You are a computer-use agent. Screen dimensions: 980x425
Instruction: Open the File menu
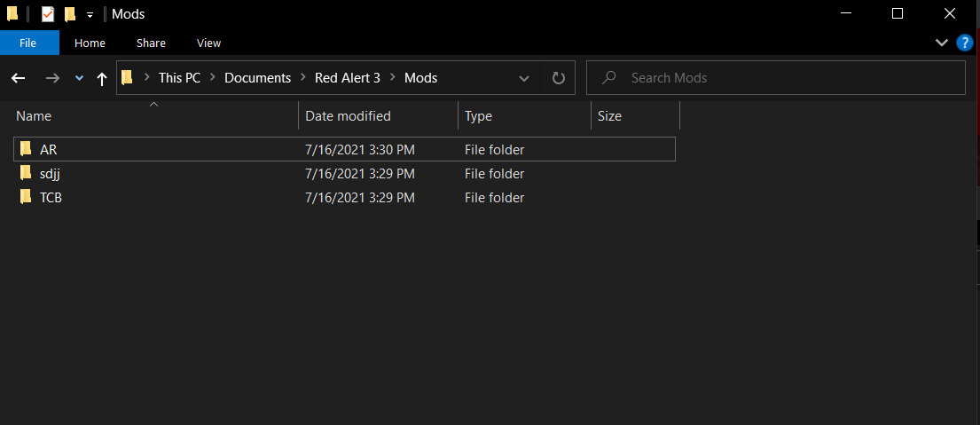coord(28,43)
